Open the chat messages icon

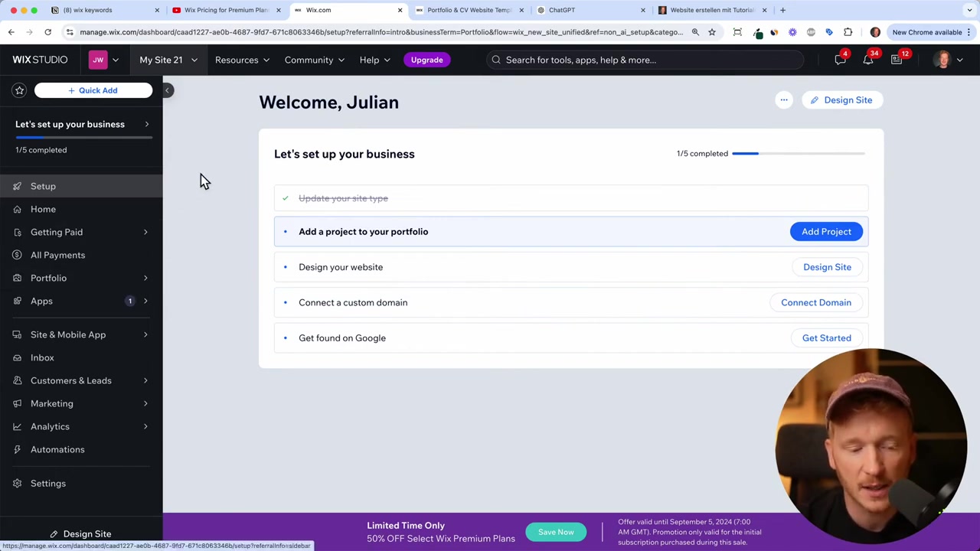(x=840, y=60)
